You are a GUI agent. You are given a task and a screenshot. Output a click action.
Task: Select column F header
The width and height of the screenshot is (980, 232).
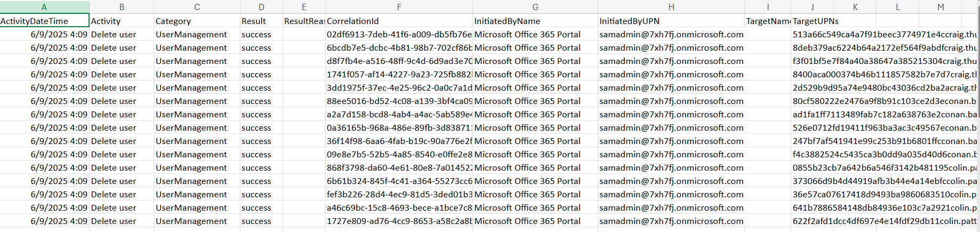[x=399, y=7]
